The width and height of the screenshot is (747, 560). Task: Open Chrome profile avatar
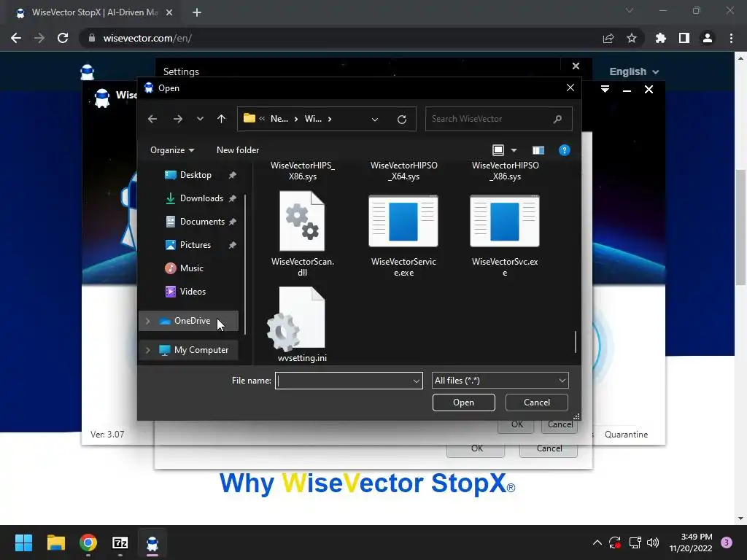point(708,38)
